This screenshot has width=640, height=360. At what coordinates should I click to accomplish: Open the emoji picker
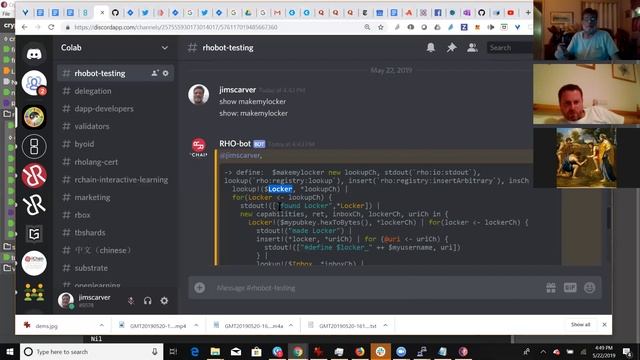point(589,288)
